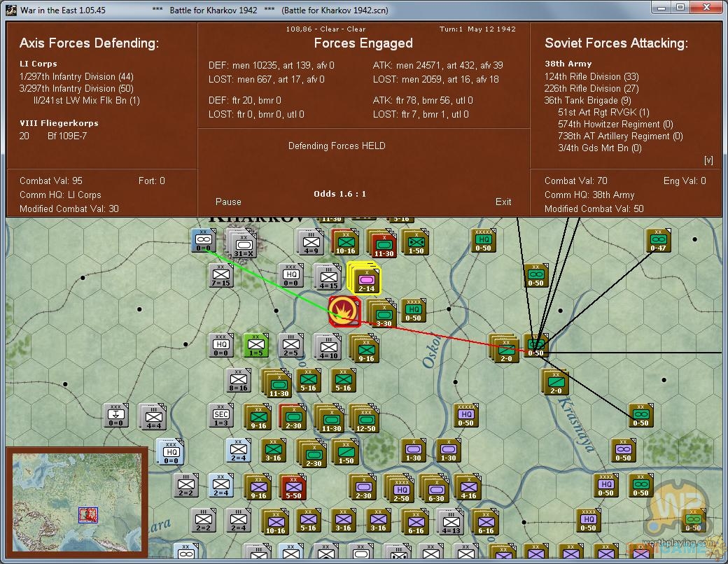Select the red 5-50 Soviet counter
This screenshot has width=728, height=564.
pos(293,487)
